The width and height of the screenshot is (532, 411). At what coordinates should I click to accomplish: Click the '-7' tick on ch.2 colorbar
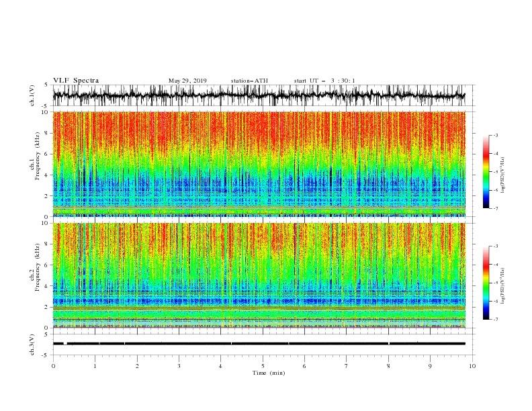point(495,320)
